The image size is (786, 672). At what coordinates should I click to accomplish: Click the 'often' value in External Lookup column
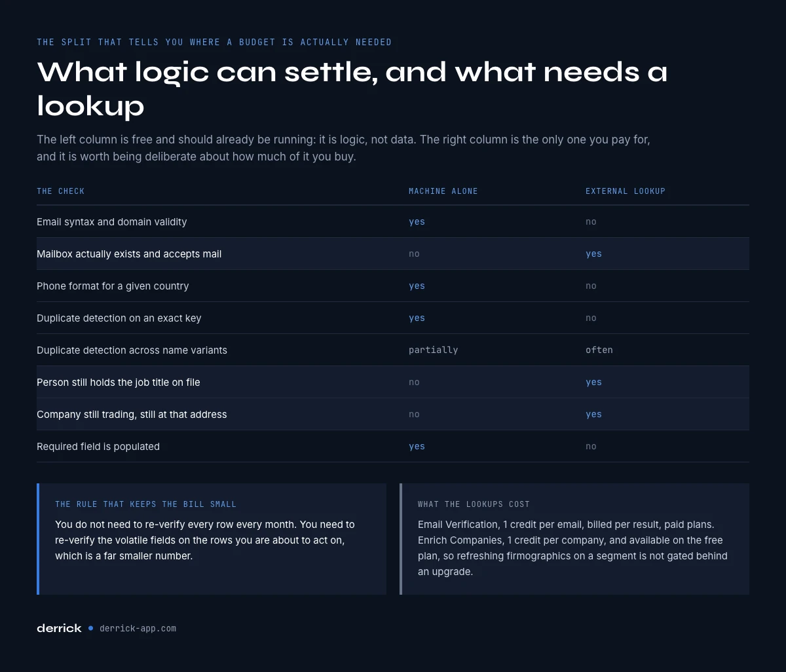pos(599,350)
